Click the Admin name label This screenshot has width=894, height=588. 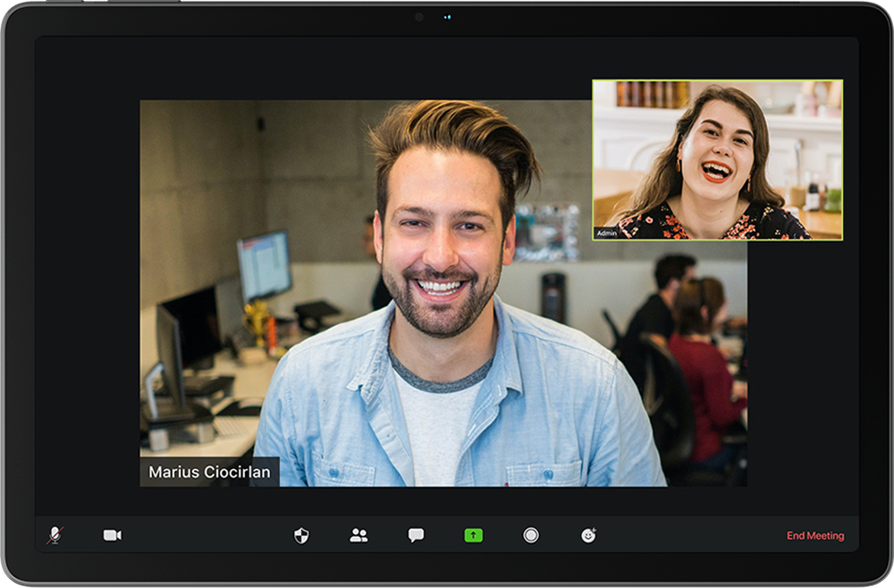(606, 233)
